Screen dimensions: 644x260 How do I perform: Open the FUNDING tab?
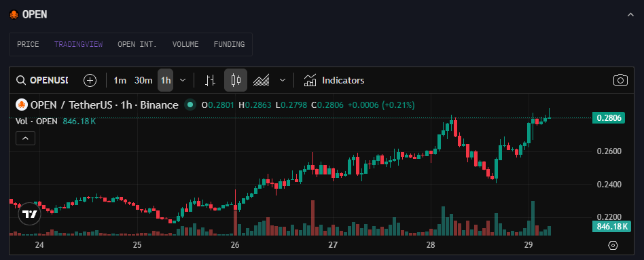pyautogui.click(x=229, y=44)
